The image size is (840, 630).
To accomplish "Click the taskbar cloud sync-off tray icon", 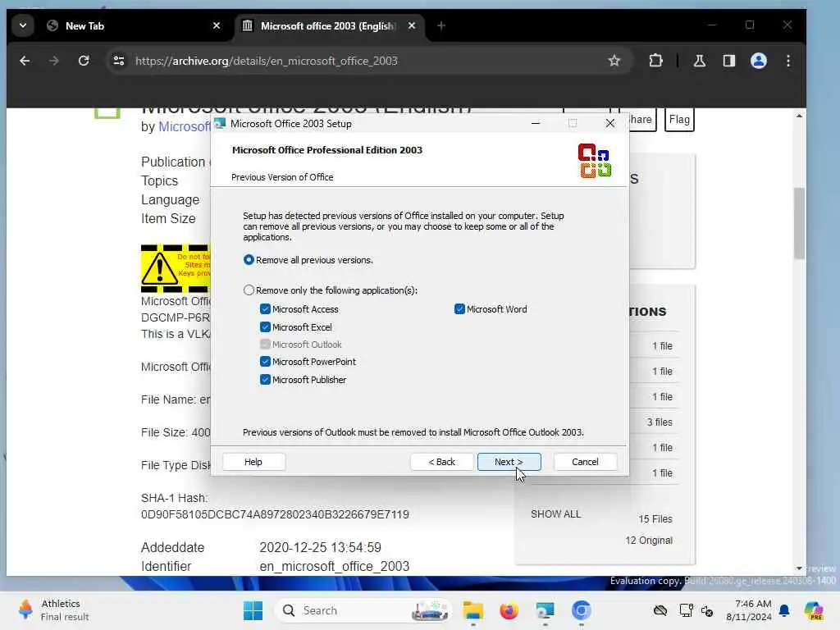I will (x=660, y=610).
